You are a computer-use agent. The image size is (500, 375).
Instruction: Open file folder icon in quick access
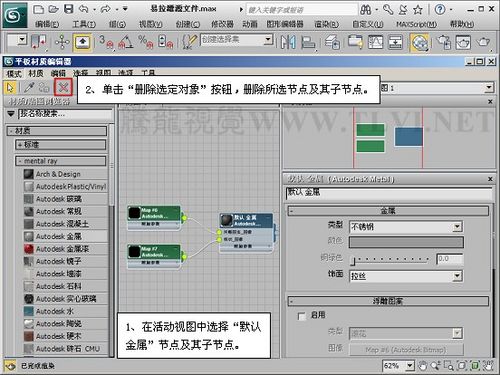click(x=54, y=9)
